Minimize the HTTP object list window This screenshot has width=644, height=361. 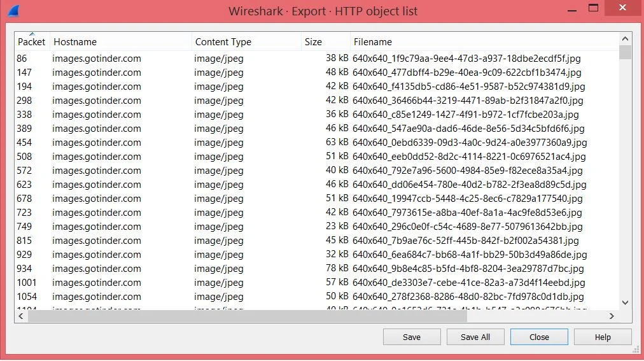[x=572, y=10]
